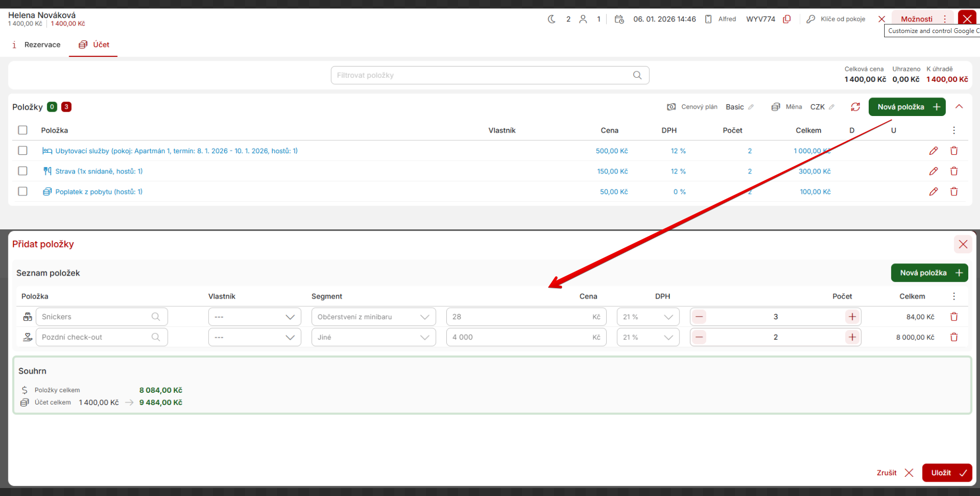Copy the reservation code WYV774
Screen dimensions: 980x496
pyautogui.click(x=787, y=19)
